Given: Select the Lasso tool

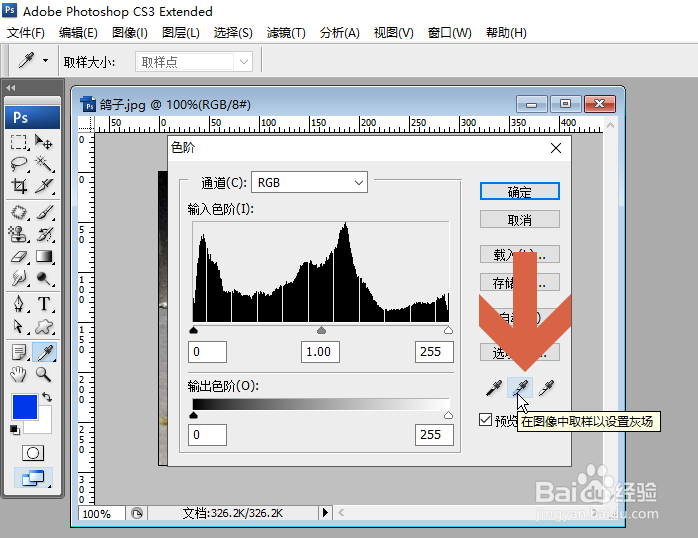Looking at the screenshot, I should [x=19, y=164].
